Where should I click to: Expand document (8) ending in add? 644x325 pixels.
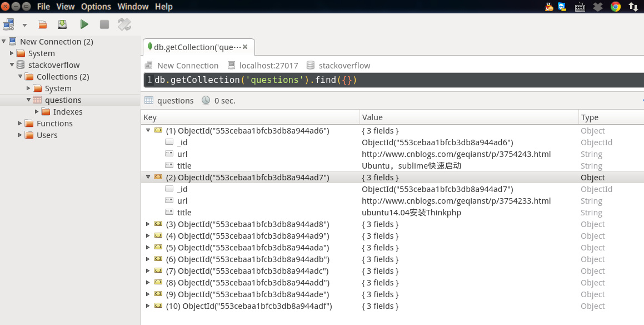click(148, 282)
